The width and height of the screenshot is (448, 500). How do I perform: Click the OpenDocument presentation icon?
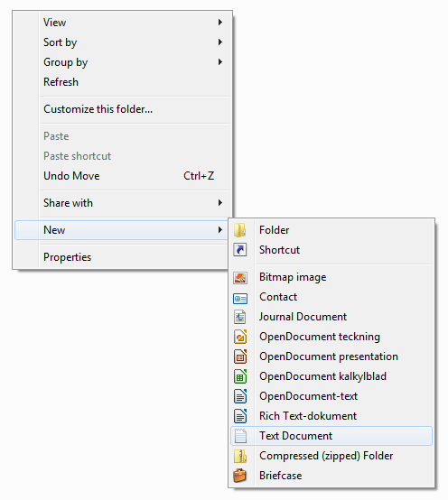tap(240, 356)
